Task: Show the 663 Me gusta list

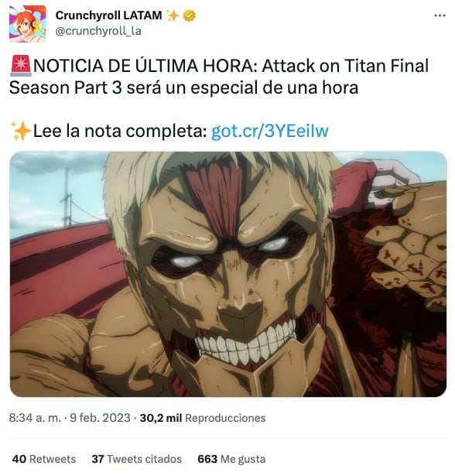Action: pyautogui.click(x=231, y=459)
